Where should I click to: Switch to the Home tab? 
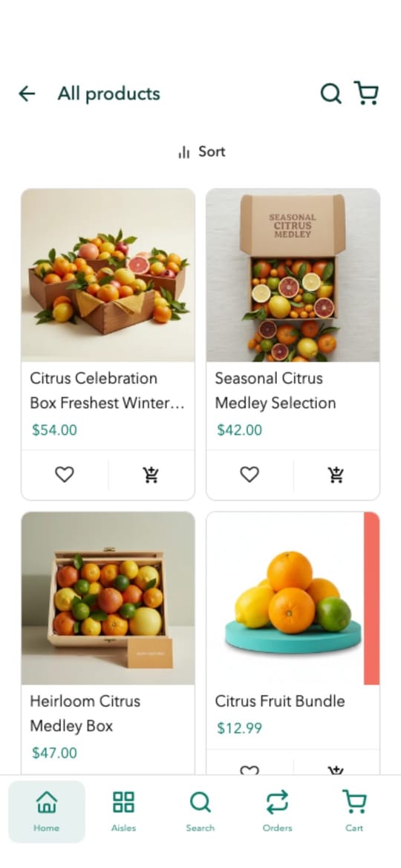47,812
